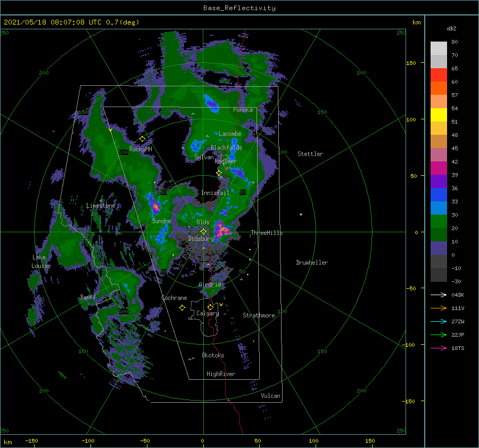This screenshot has height=448, width=479.
Task: Click the cyan 27ZW arrow in legend
Action: [x=439, y=321]
